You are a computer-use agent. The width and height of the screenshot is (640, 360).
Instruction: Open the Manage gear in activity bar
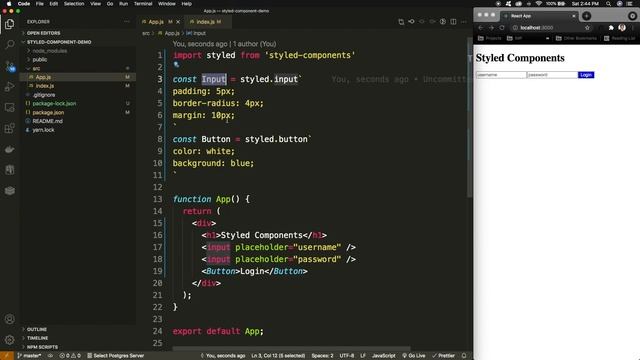point(9,340)
